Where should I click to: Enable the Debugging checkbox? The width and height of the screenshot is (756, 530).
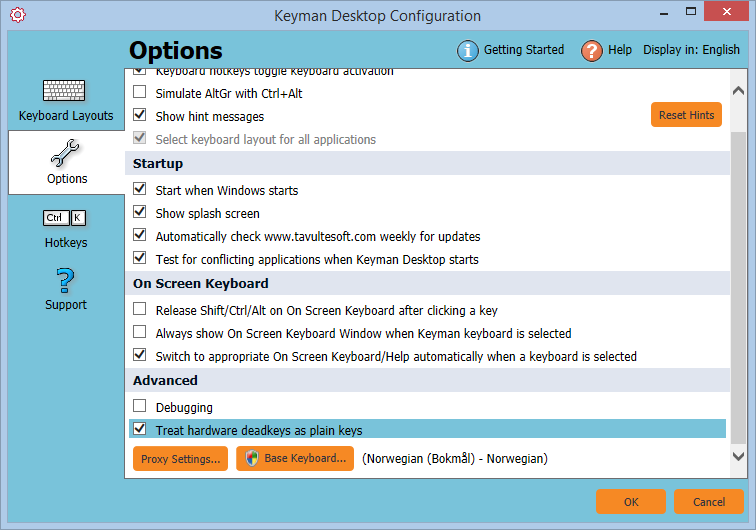coord(140,406)
